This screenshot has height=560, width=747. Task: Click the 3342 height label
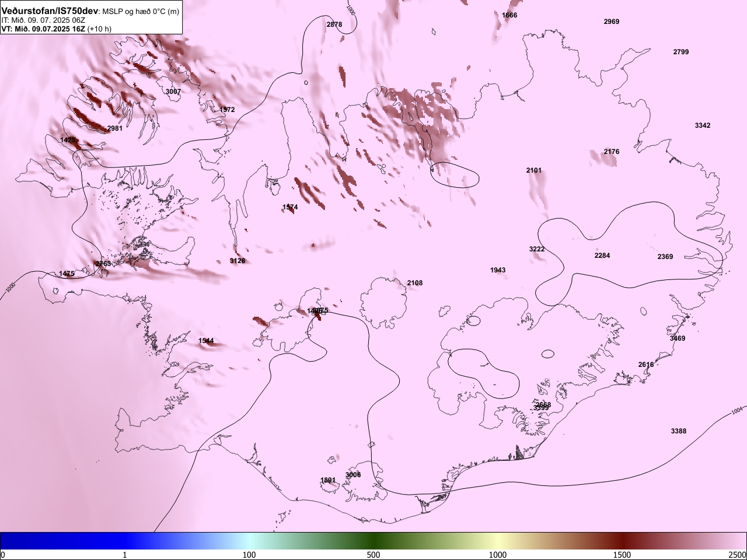tap(703, 125)
